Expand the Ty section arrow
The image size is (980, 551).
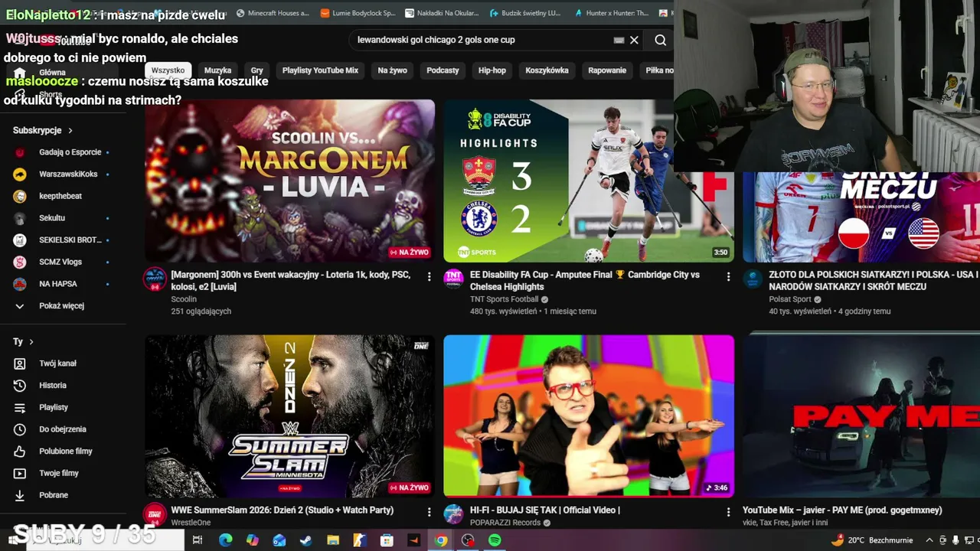[x=31, y=342]
